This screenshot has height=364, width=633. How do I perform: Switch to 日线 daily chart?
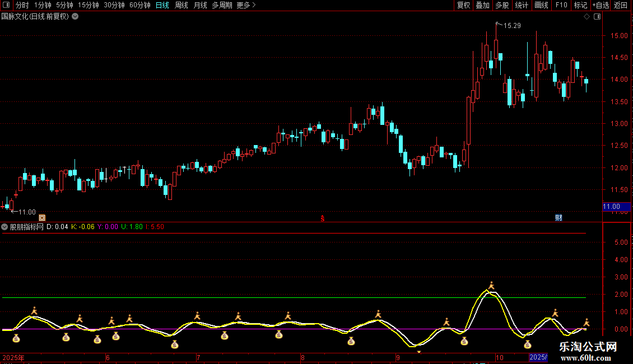[162, 5]
